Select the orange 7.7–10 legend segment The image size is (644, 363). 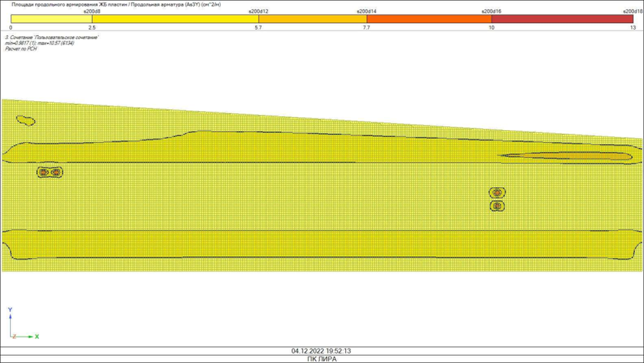428,19
